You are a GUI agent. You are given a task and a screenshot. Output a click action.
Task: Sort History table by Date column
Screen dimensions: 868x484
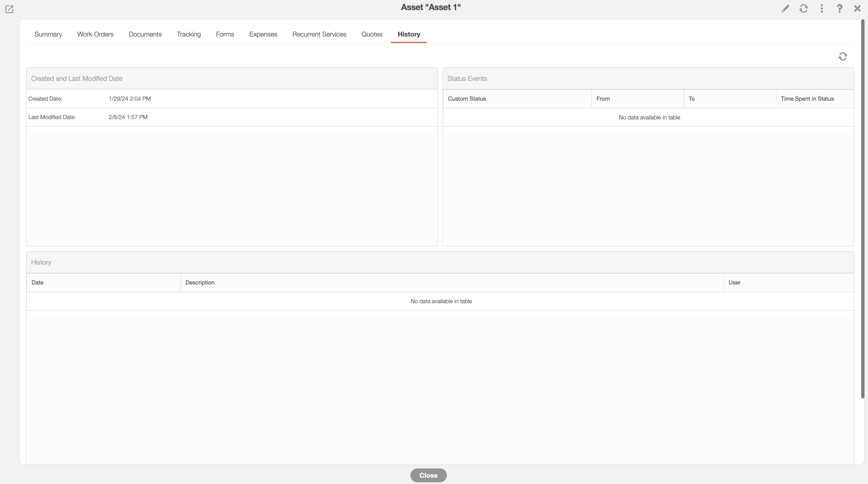pyautogui.click(x=37, y=282)
